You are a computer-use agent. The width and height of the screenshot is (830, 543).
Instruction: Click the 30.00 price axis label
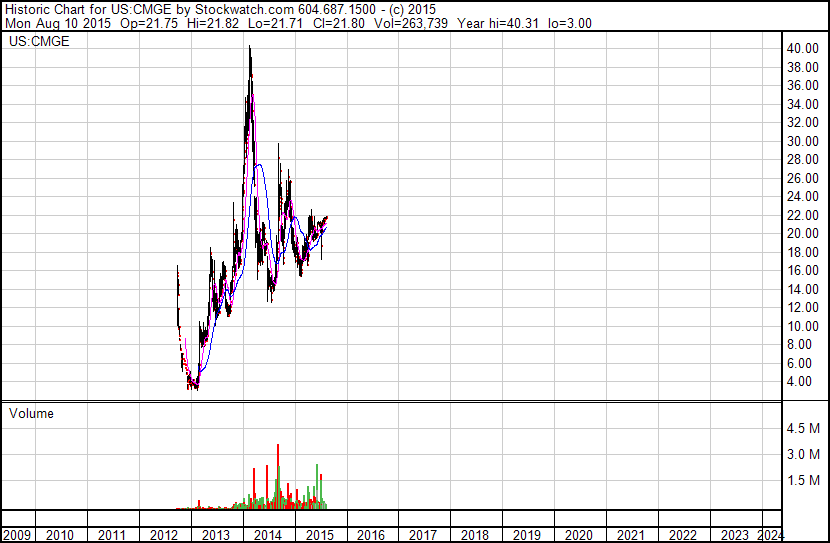(802, 141)
